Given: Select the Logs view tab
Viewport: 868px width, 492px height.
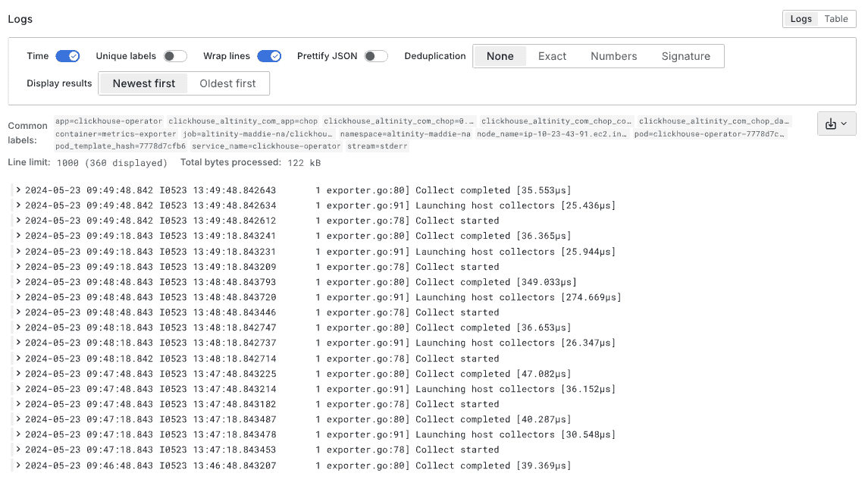Looking at the screenshot, I should click(x=801, y=18).
